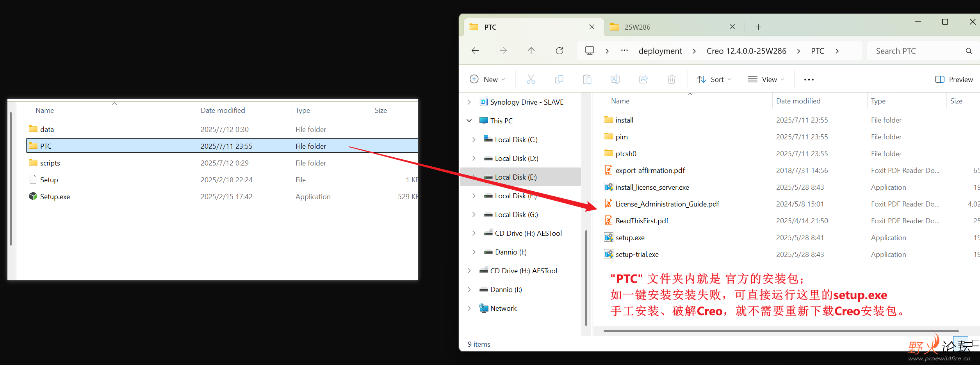The height and width of the screenshot is (365, 980).
Task: Select License_Administration_Guide.pdf
Action: (x=667, y=204)
